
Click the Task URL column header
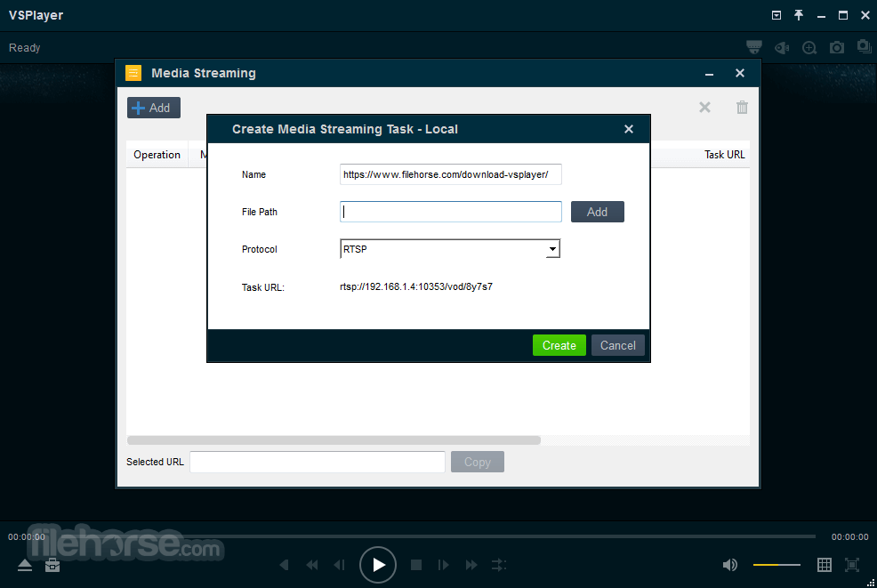tap(724, 155)
